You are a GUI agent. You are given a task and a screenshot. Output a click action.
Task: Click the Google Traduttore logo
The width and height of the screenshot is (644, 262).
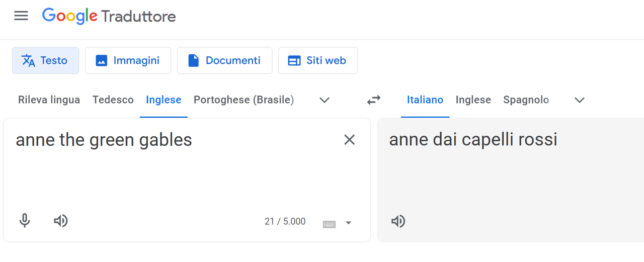point(109,17)
